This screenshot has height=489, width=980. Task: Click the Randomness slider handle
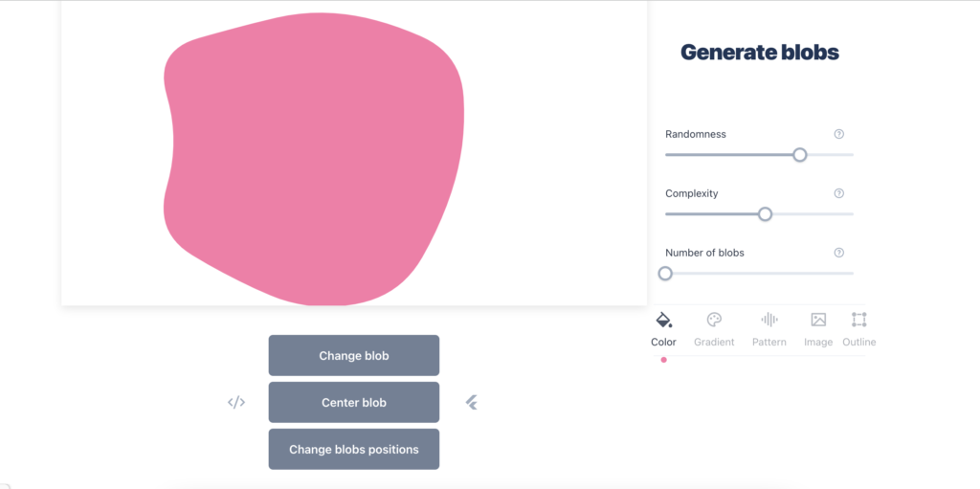point(799,154)
